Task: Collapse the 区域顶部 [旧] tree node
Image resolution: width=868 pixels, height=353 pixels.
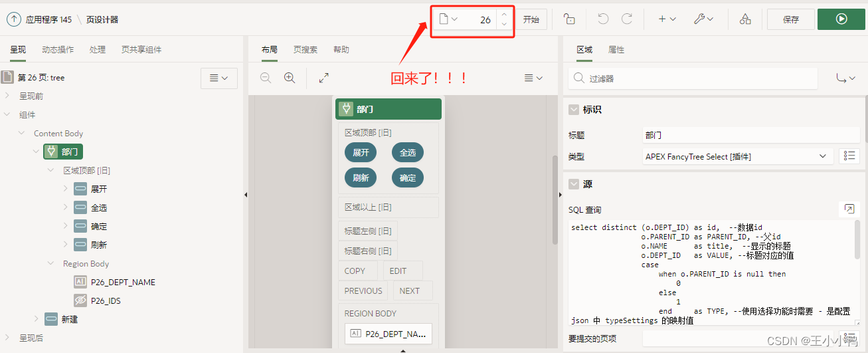Action: 51,171
